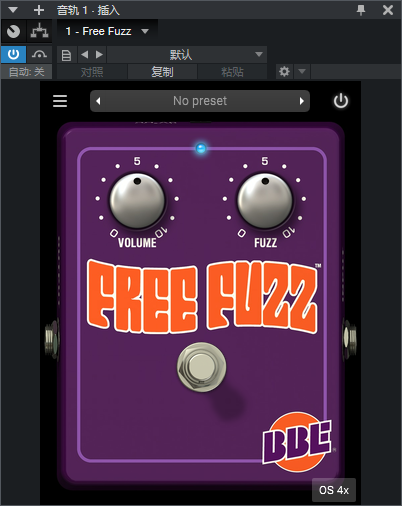Open the routing view icon
Screen dimensions: 402x506
39,31
